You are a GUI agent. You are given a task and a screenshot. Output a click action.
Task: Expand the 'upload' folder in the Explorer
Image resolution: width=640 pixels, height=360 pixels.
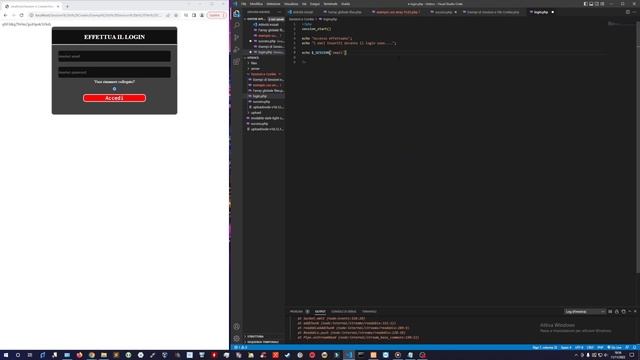point(256,113)
